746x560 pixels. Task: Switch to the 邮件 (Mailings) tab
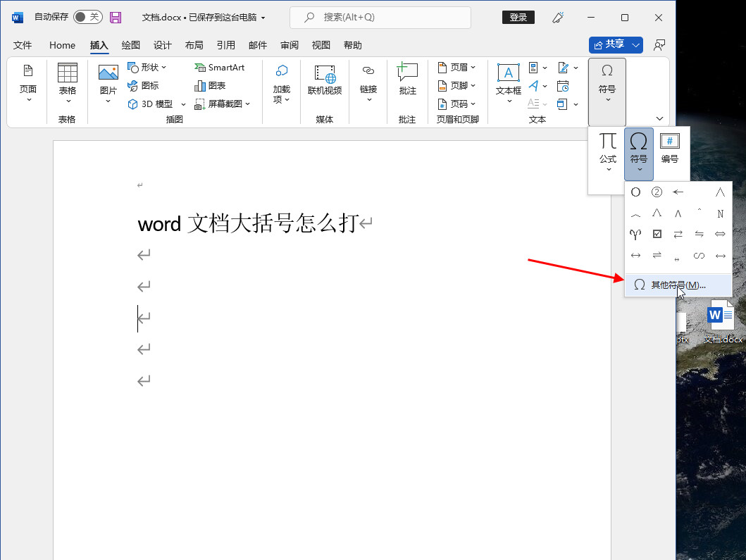click(x=257, y=45)
